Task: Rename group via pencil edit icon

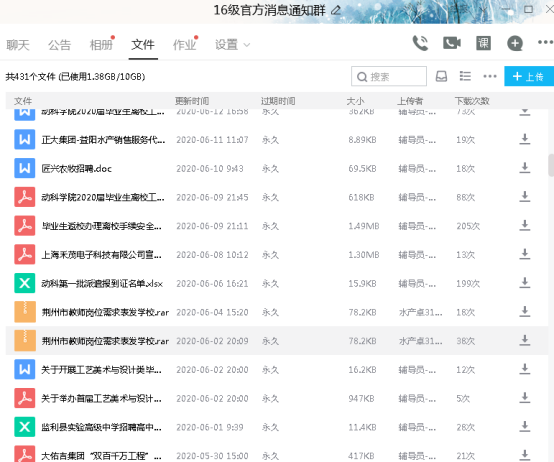Action: tap(336, 10)
